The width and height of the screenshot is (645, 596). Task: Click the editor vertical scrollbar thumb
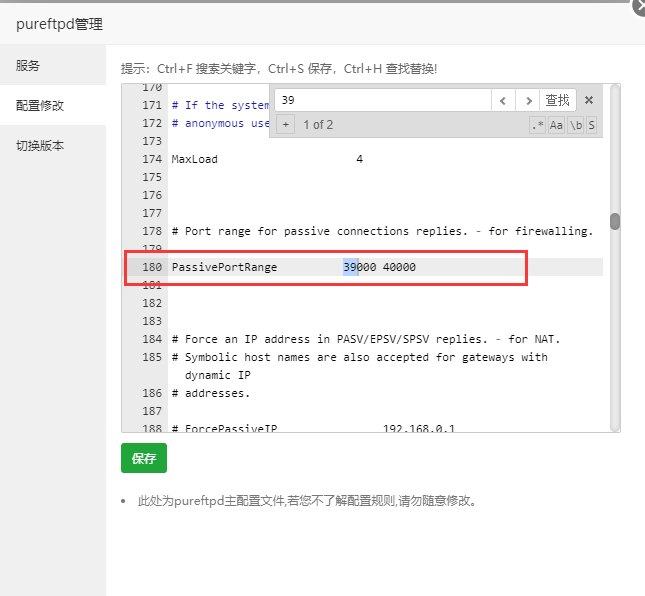(615, 221)
